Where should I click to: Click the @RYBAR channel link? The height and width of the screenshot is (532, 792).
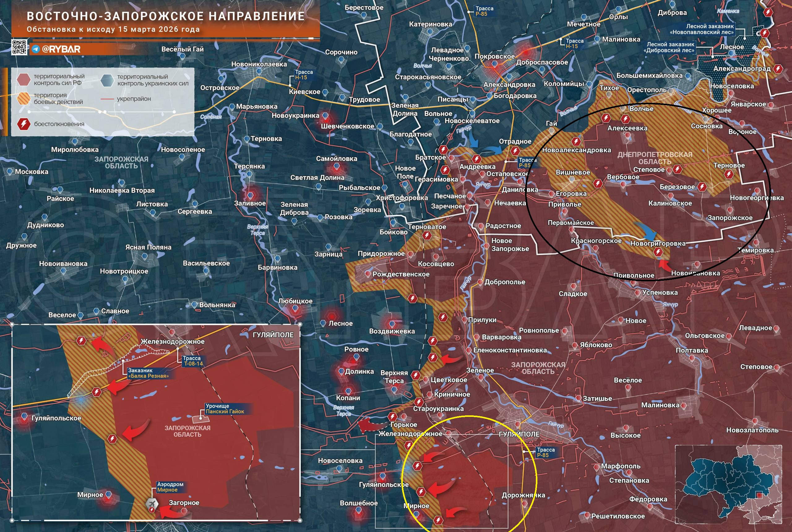pyautogui.click(x=61, y=49)
